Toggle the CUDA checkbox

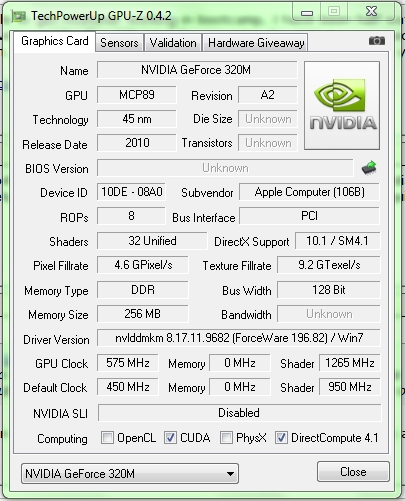(x=170, y=437)
